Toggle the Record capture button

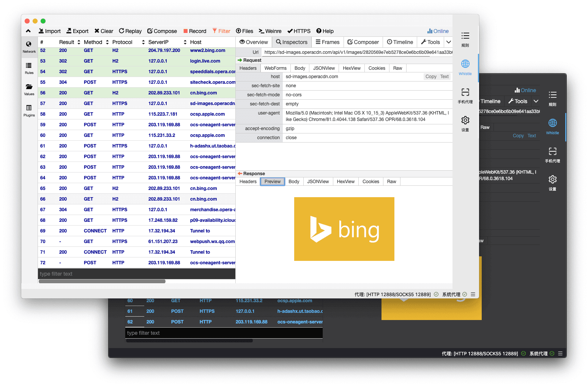tap(195, 31)
